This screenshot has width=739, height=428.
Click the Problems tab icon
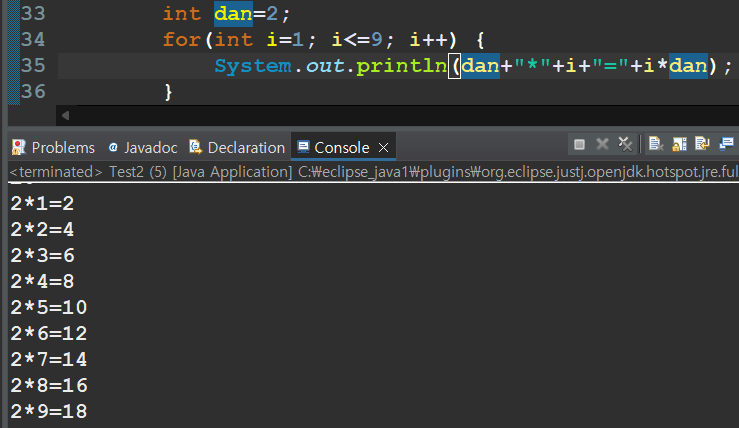pos(19,147)
